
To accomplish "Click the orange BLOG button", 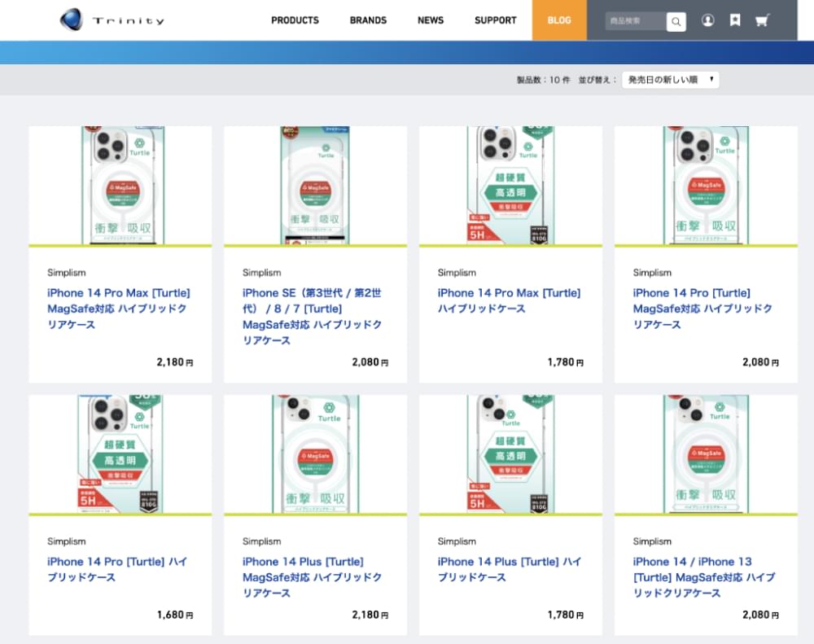I will tap(559, 20).
